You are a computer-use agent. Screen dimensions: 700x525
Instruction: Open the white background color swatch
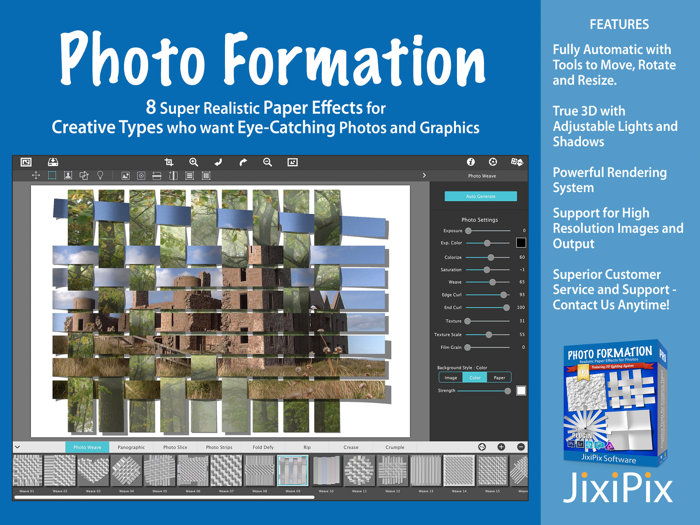(x=521, y=391)
